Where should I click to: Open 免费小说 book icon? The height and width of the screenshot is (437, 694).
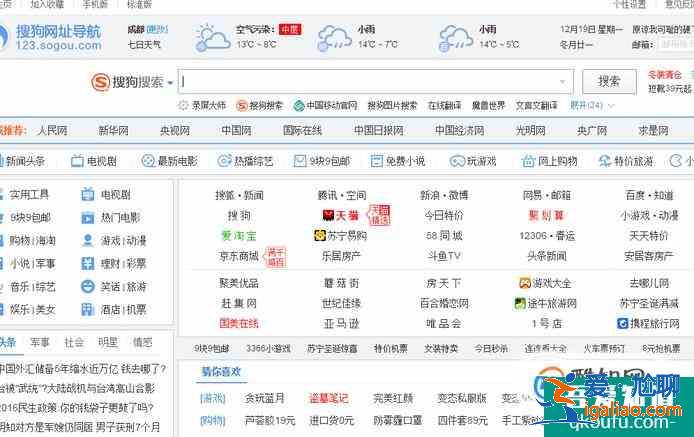click(376, 161)
